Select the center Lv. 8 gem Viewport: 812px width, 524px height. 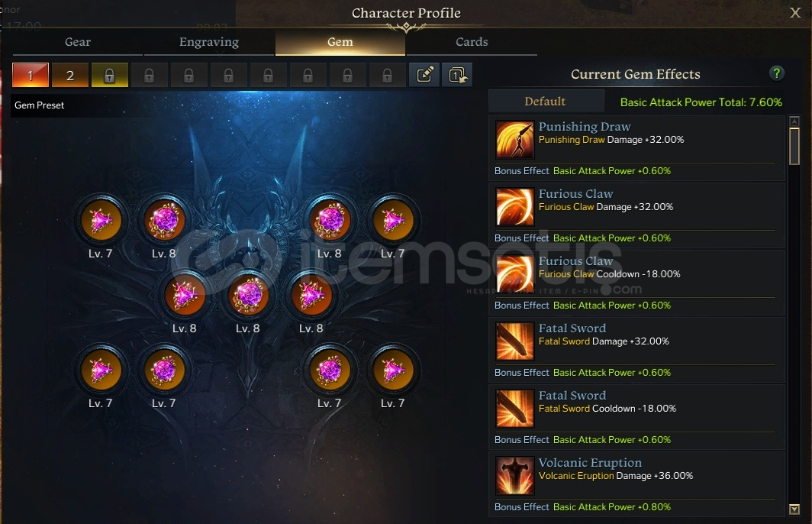tap(248, 295)
